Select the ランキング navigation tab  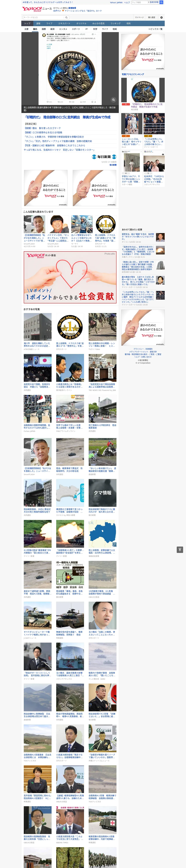(115, 24)
